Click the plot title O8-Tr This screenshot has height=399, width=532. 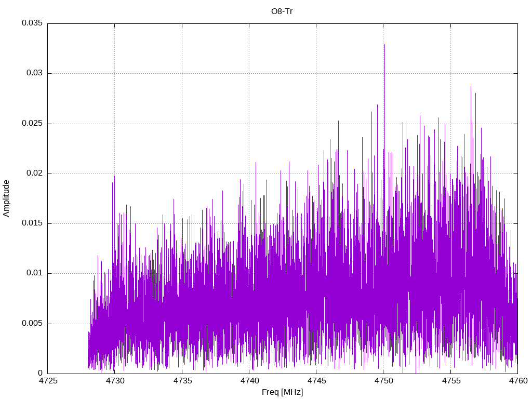pyautogui.click(x=282, y=11)
